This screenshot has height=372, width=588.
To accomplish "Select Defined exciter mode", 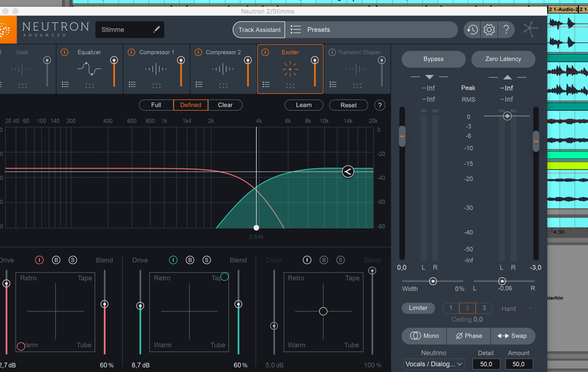I will click(x=191, y=105).
